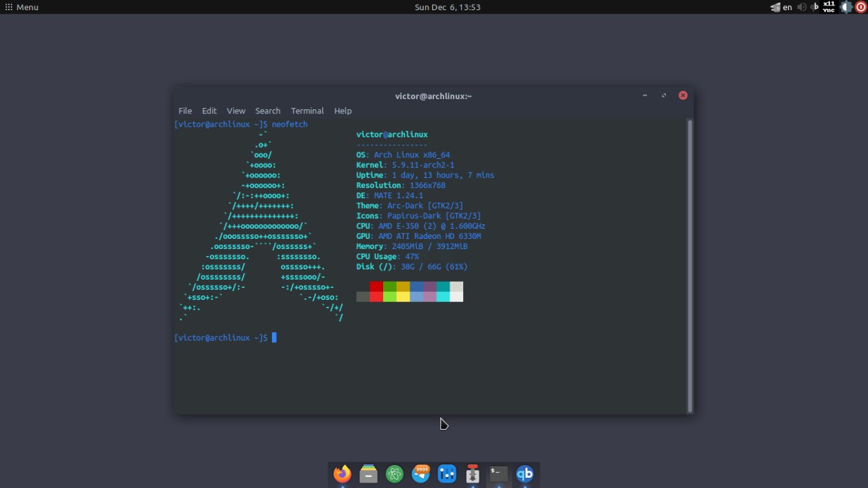Click the 'neofetch' command text

point(290,124)
